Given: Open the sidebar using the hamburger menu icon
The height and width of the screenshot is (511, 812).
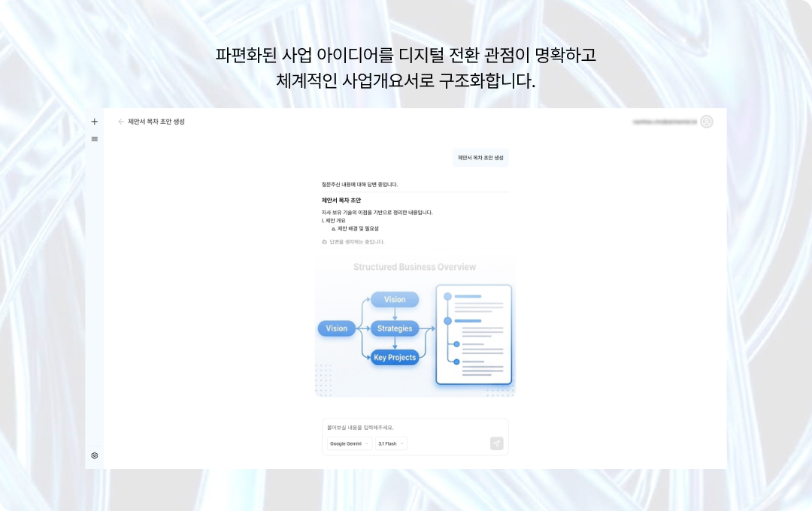Looking at the screenshot, I should 94,138.
